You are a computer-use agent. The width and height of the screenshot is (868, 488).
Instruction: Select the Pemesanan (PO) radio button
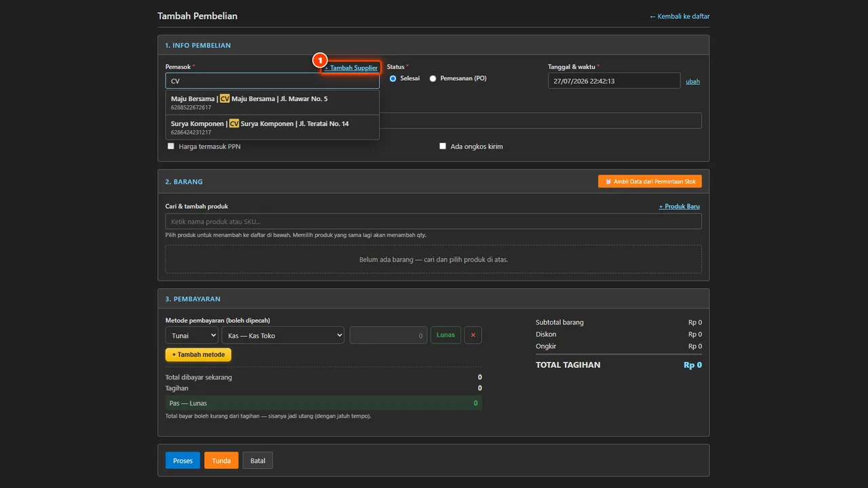(433, 79)
